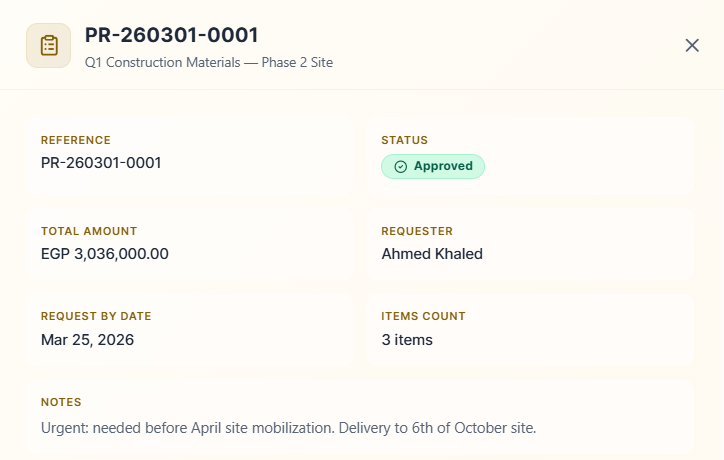Click the Reference value PR-260301-0001
The image size is (724, 460).
coord(101,163)
